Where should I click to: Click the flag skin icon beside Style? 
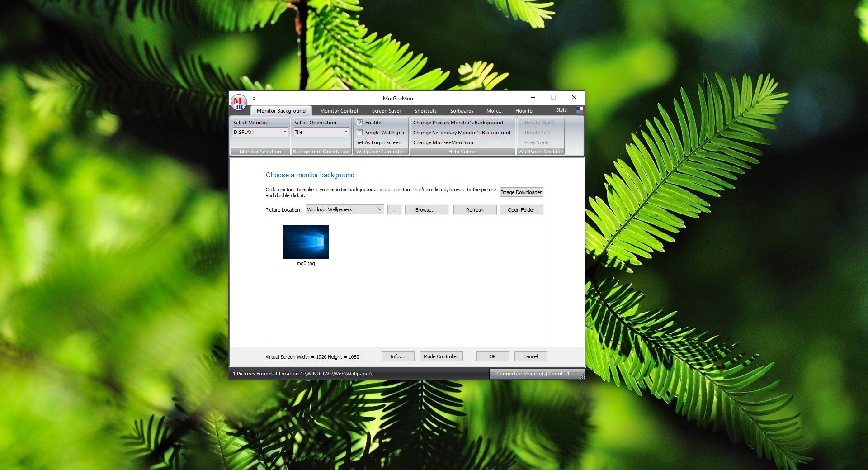pos(579,109)
